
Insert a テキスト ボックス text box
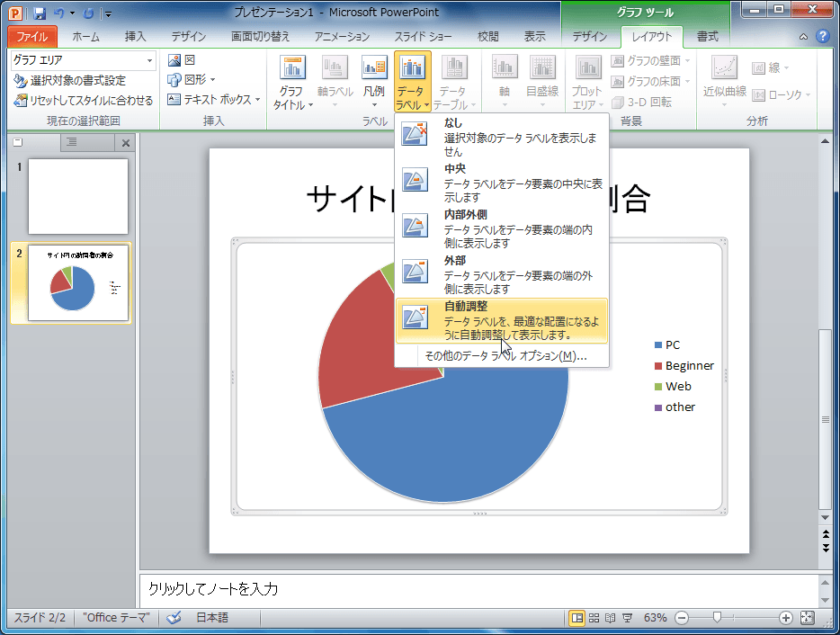213,100
